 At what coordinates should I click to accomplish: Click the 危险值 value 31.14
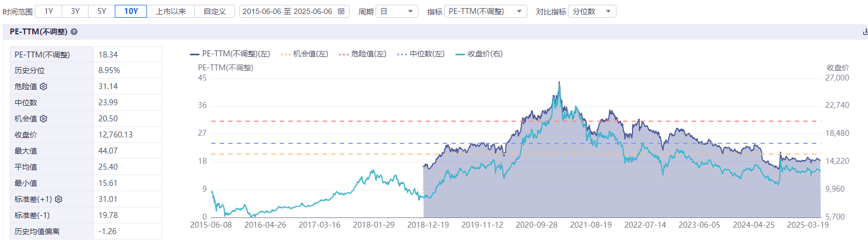[108, 86]
